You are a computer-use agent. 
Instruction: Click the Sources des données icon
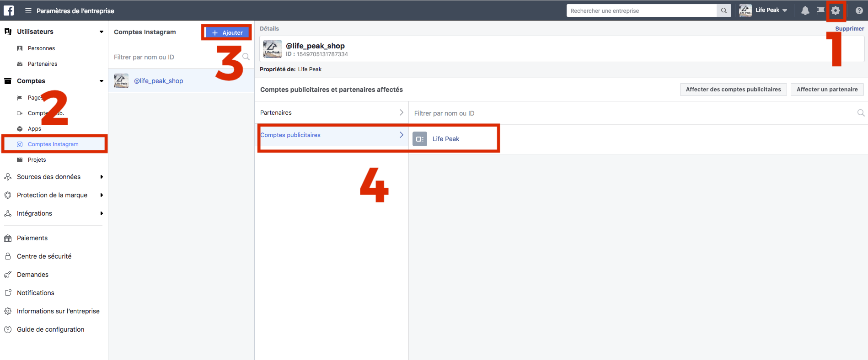8,177
